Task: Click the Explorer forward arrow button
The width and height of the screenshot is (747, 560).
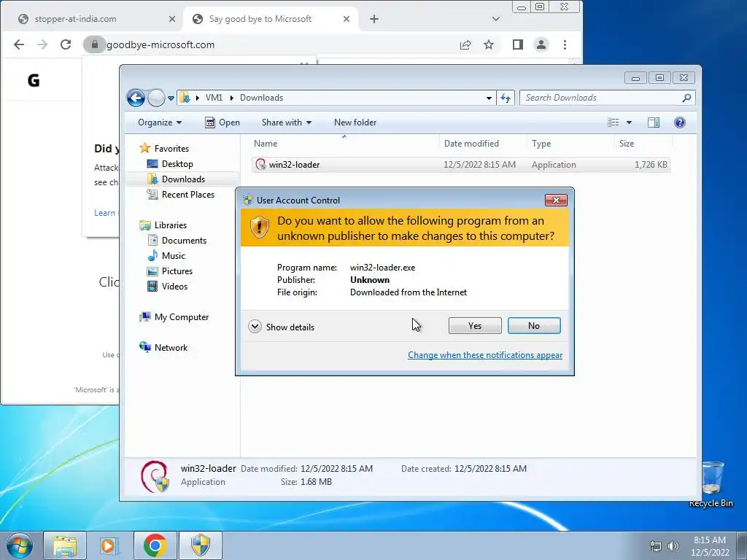Action: click(x=156, y=98)
